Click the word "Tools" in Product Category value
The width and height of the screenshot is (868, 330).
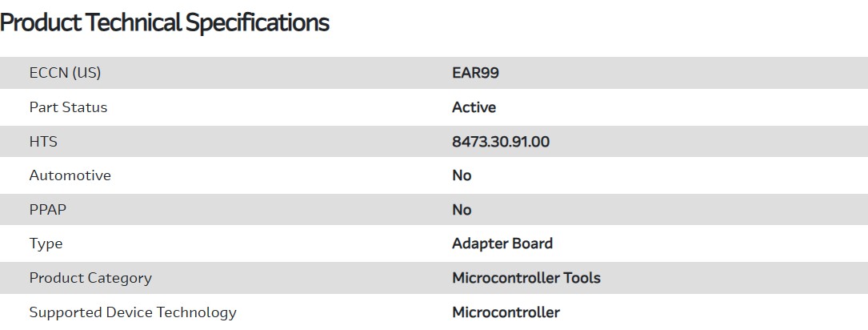pyautogui.click(x=582, y=278)
